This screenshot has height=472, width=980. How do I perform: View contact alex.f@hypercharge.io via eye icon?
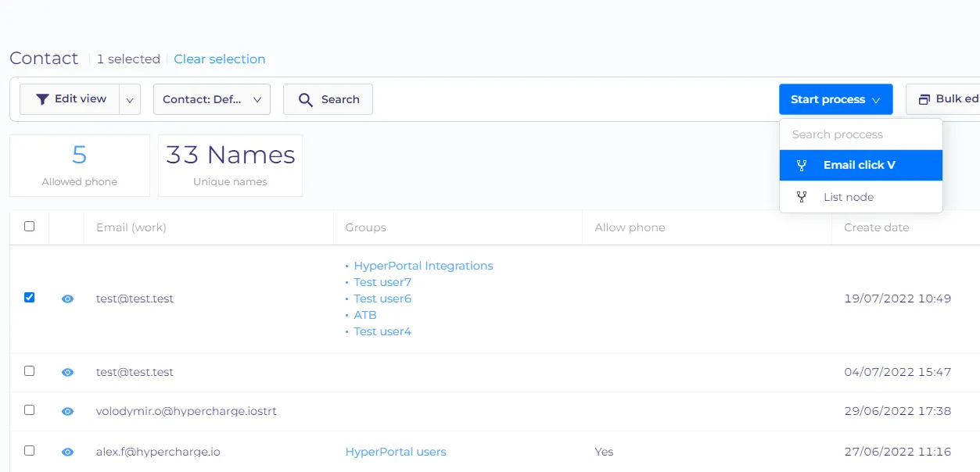pos(67,452)
